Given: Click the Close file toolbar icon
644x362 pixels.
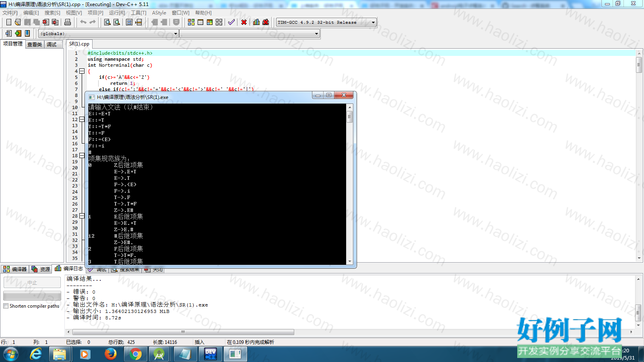Looking at the screenshot, I should point(46,22).
